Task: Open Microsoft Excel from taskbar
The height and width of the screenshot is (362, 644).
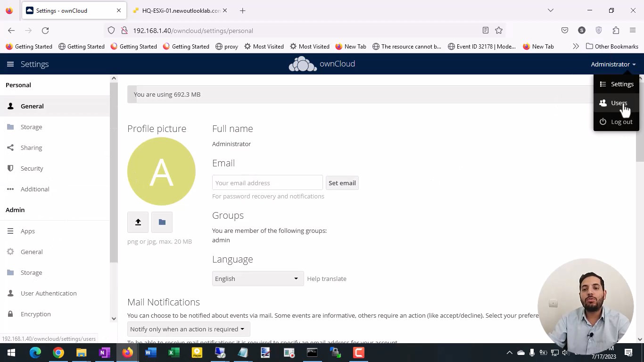Action: (x=174, y=353)
